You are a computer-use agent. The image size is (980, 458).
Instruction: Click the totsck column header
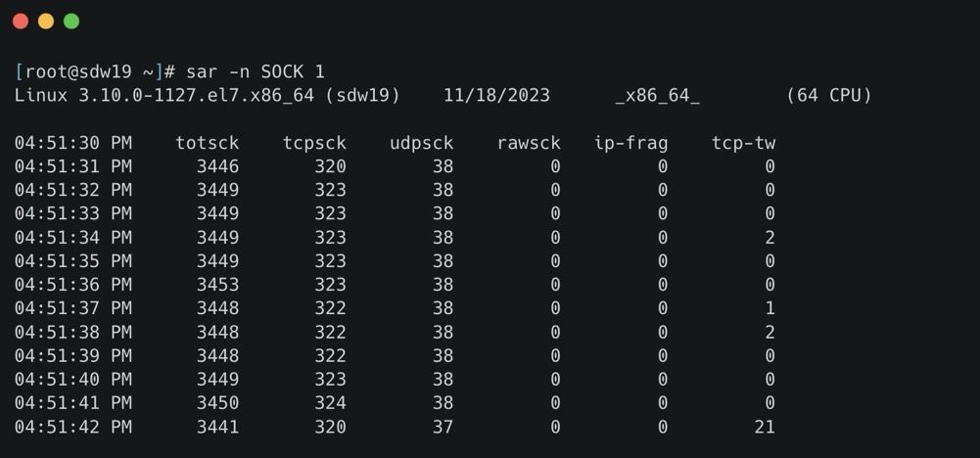coord(207,143)
